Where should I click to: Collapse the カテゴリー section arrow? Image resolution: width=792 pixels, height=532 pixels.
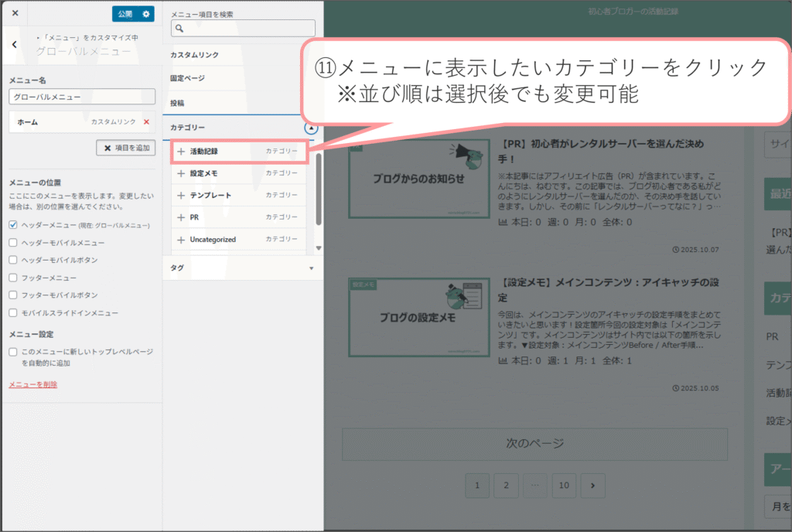coord(311,128)
